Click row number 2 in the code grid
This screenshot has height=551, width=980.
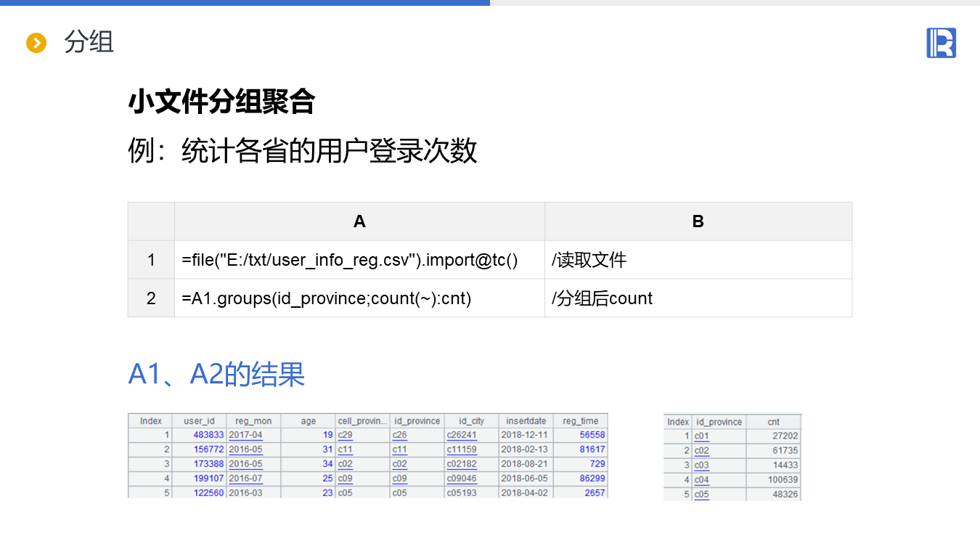(x=151, y=298)
